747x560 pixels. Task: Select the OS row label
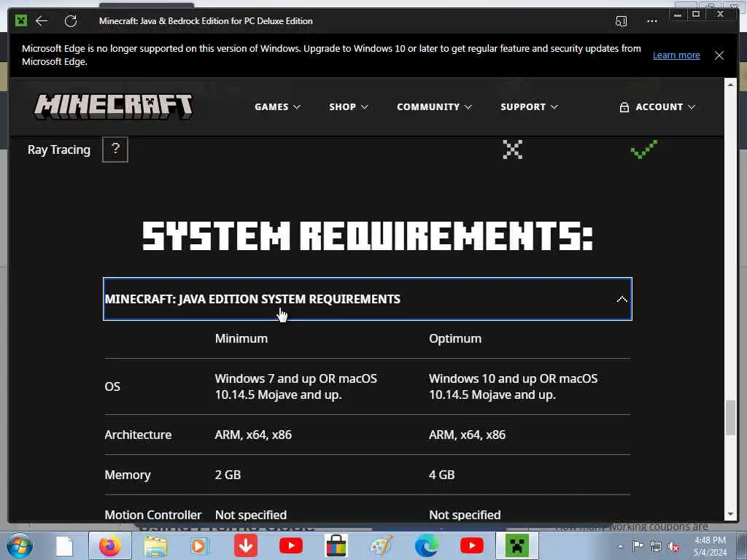[x=112, y=386]
